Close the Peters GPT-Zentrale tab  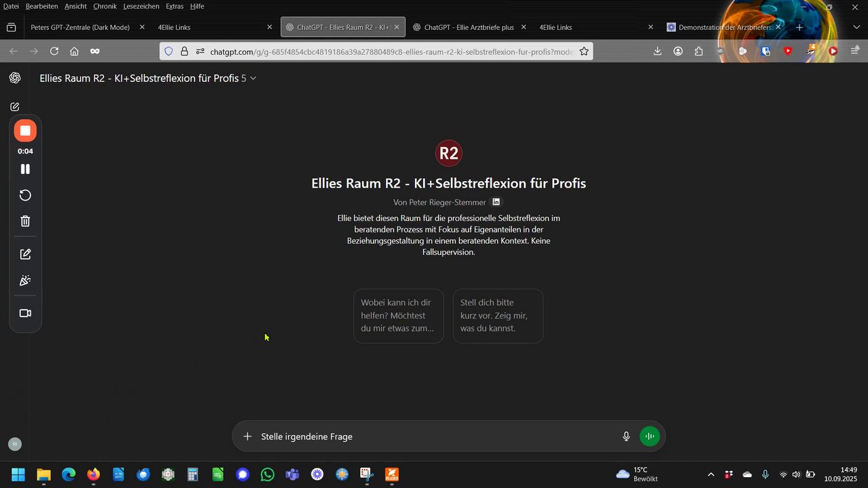coord(142,27)
